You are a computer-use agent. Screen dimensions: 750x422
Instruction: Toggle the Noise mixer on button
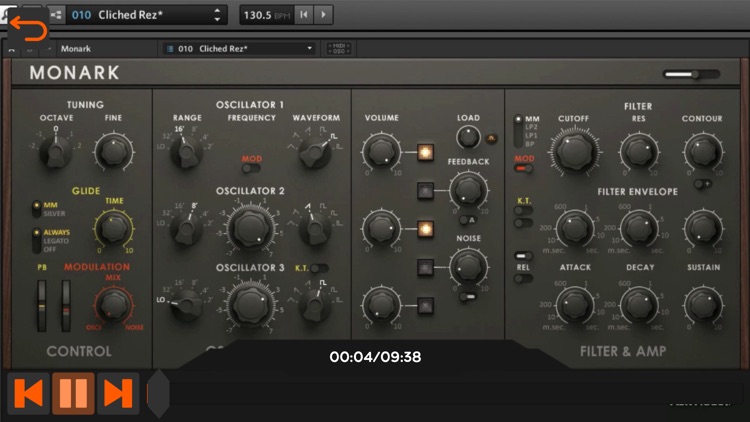pos(425,267)
